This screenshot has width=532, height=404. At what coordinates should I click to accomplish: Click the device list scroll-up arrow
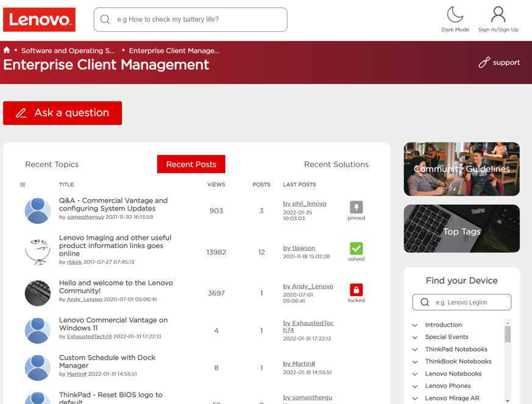508,322
